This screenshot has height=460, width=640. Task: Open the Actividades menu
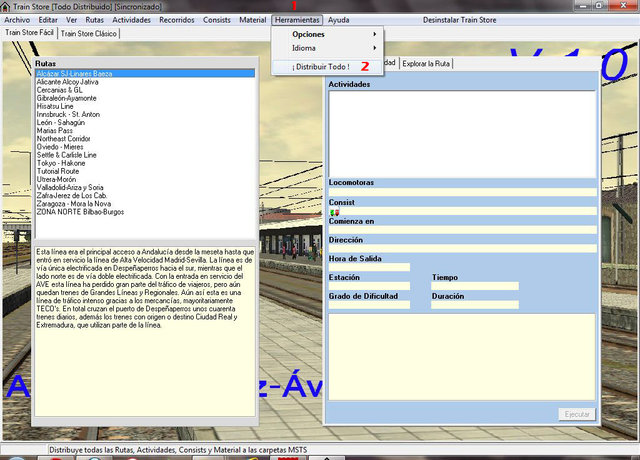[x=132, y=19]
